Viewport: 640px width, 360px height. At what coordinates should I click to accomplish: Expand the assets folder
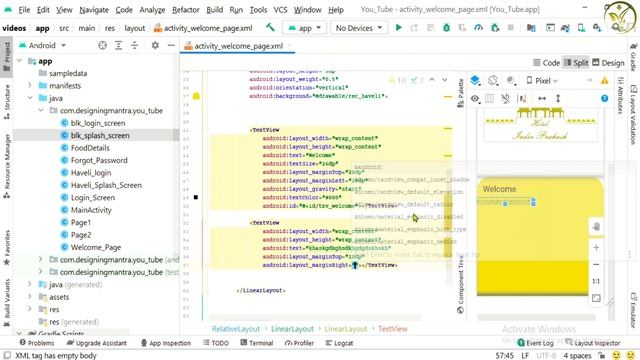[x=30, y=297]
